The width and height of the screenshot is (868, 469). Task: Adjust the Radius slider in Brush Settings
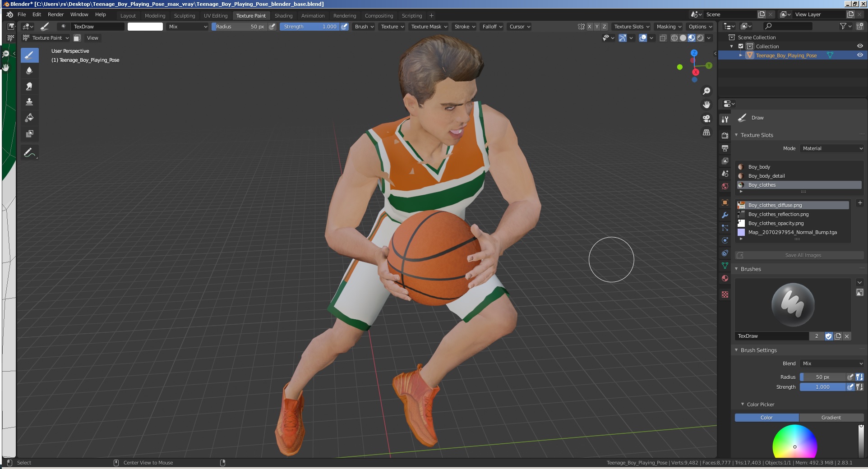pos(822,377)
